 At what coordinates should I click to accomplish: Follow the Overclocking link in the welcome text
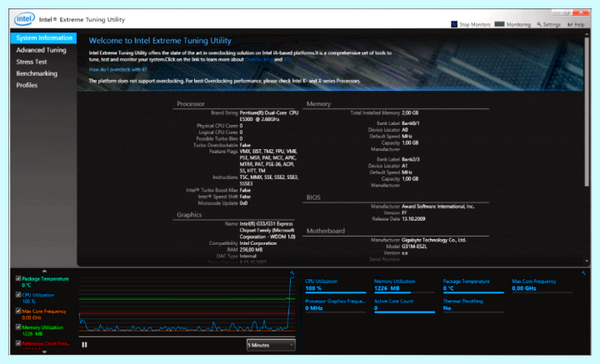[259, 59]
